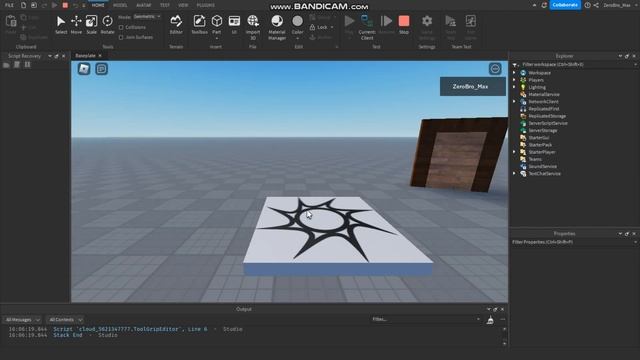
Task: Expand the NetworkClient node
Action: click(x=514, y=102)
